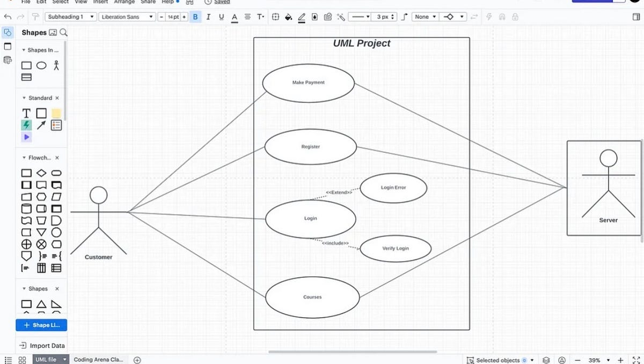Viewport: 644px width, 364px height.
Task: Click the Undo arrow in the toolbar
Action: click(8, 17)
